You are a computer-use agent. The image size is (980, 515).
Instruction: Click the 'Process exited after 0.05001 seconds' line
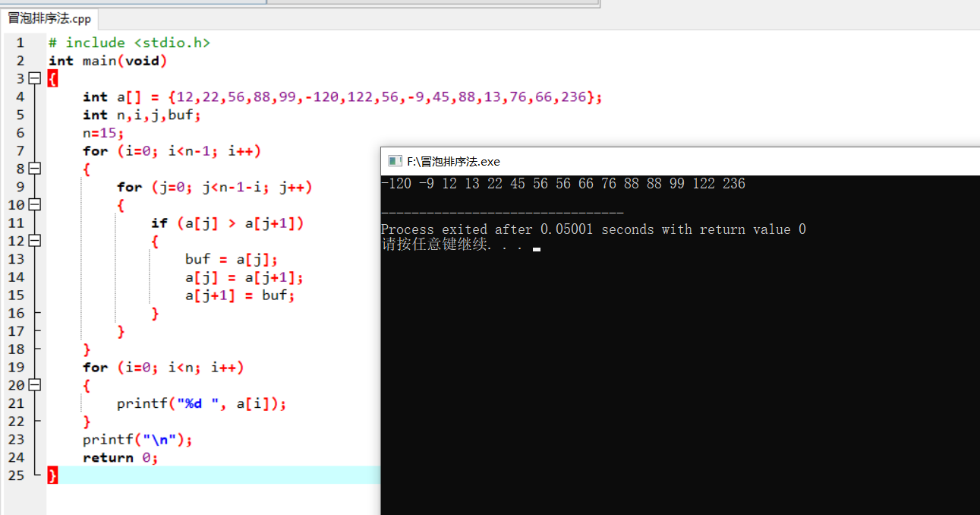[x=594, y=229]
